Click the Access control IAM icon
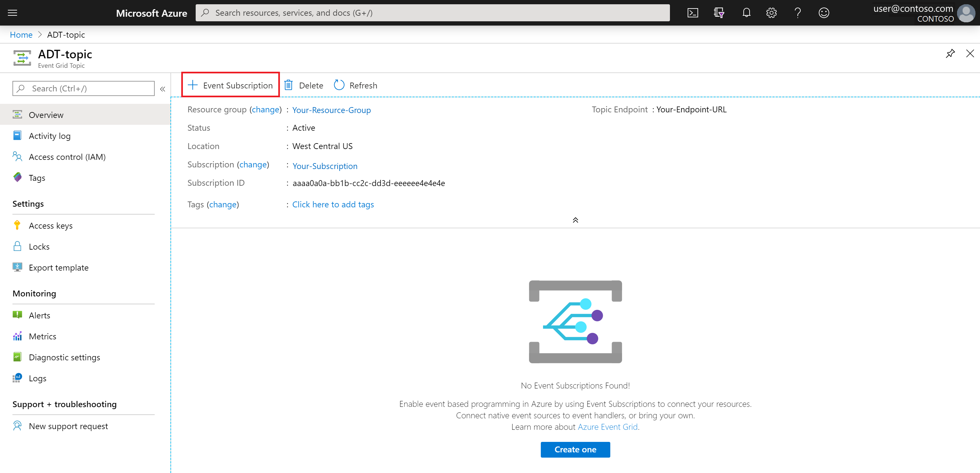980x473 pixels. click(17, 156)
